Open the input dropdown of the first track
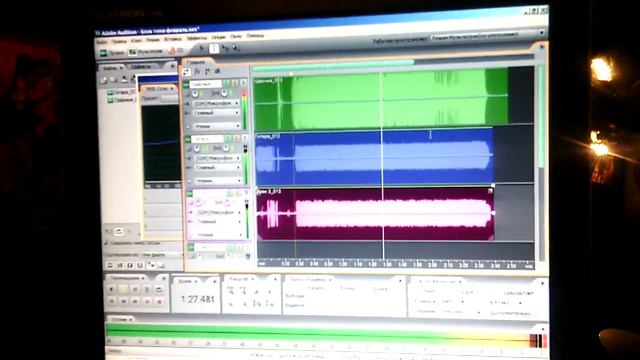Image resolution: width=640 pixels, height=360 pixels. click(x=217, y=104)
